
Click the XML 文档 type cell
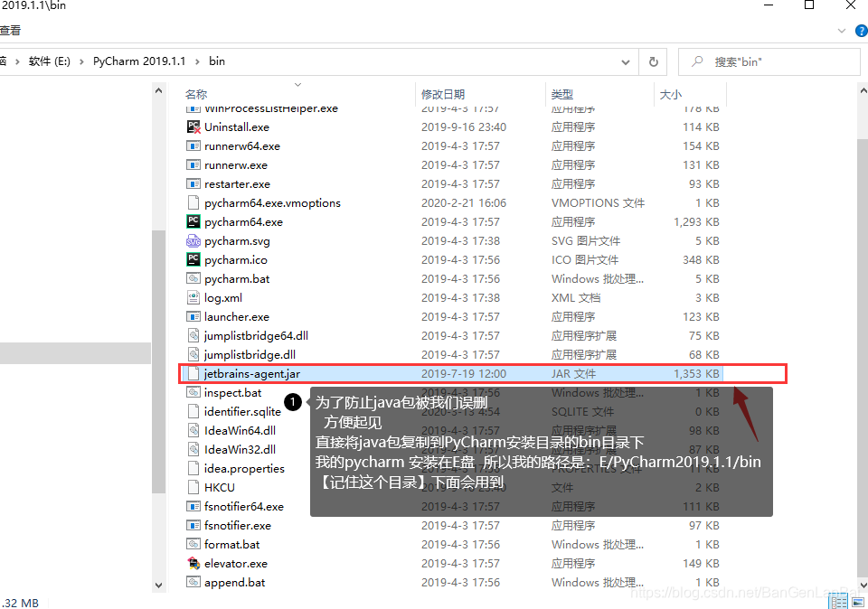576,298
